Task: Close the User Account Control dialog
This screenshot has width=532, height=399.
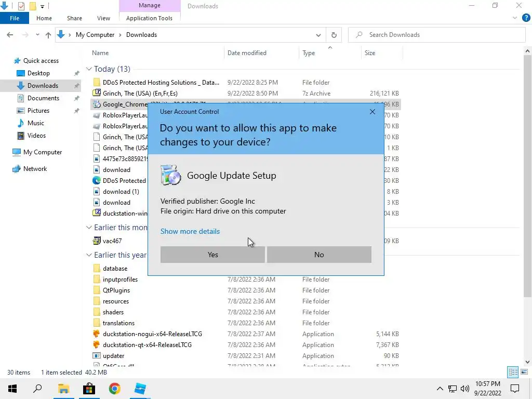Action: (372, 112)
